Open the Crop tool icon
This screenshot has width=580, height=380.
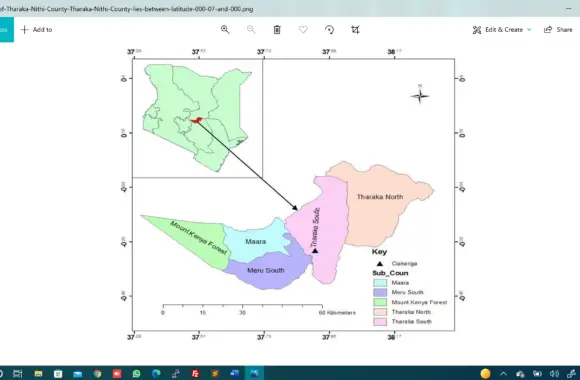point(355,30)
